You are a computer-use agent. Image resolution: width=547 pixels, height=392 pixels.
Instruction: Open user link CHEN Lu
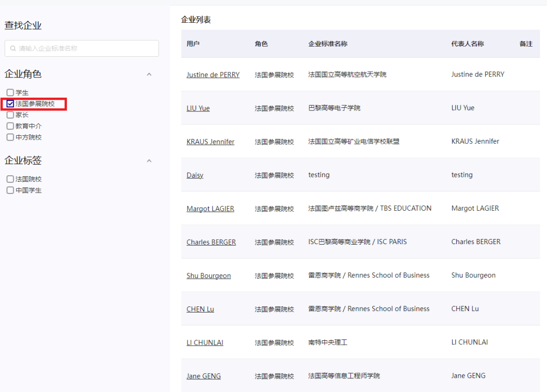tap(200, 309)
